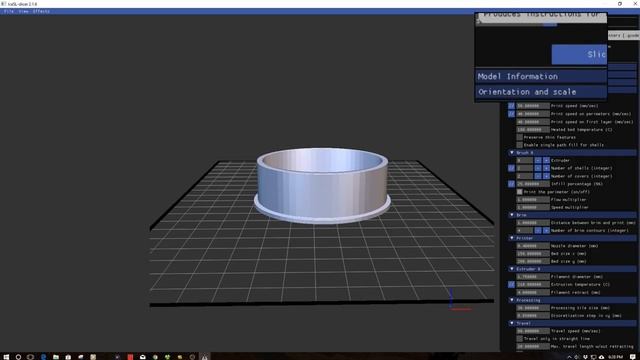Edit Max travel length without retracting field

(x=533, y=347)
